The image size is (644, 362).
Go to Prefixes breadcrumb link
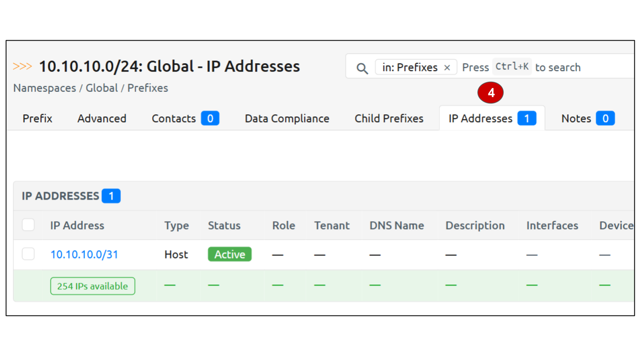pyautogui.click(x=148, y=88)
